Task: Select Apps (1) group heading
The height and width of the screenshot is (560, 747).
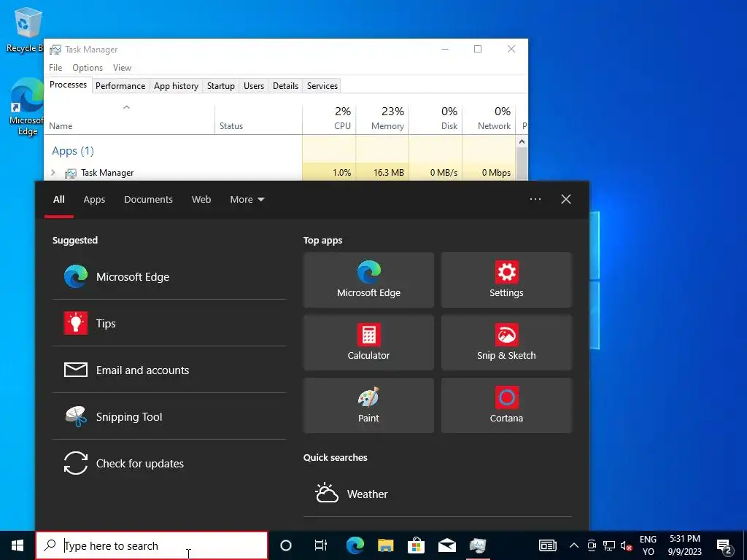Action: pyautogui.click(x=73, y=151)
